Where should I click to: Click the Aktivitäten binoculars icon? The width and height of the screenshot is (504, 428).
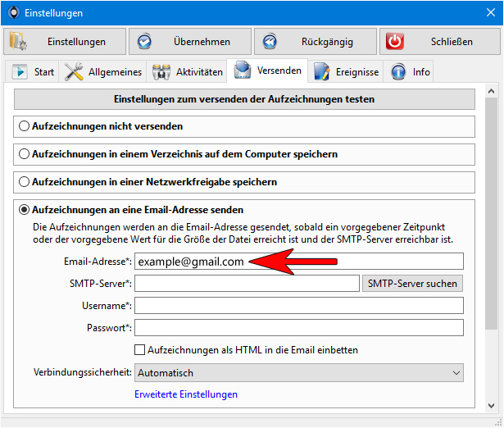click(161, 71)
